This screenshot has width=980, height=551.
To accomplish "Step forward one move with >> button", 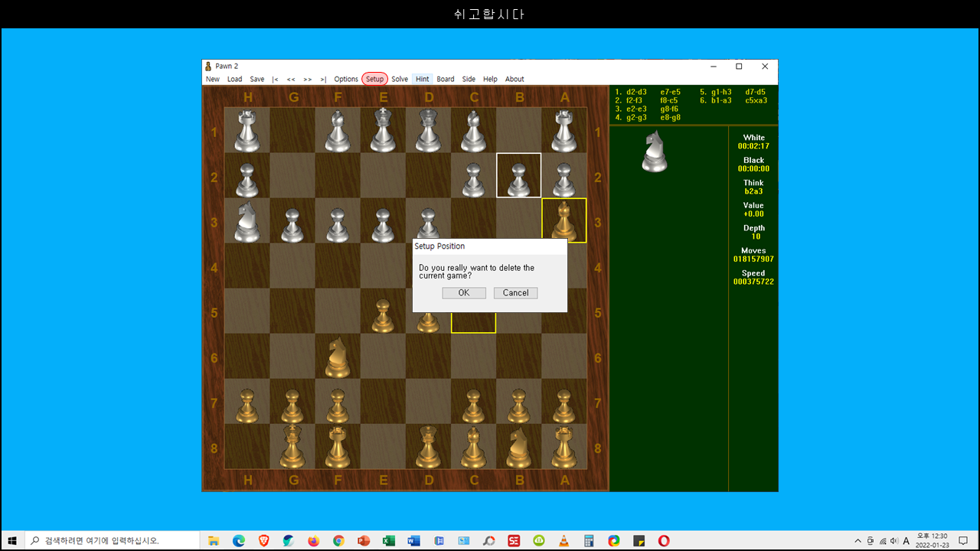I will click(x=308, y=79).
